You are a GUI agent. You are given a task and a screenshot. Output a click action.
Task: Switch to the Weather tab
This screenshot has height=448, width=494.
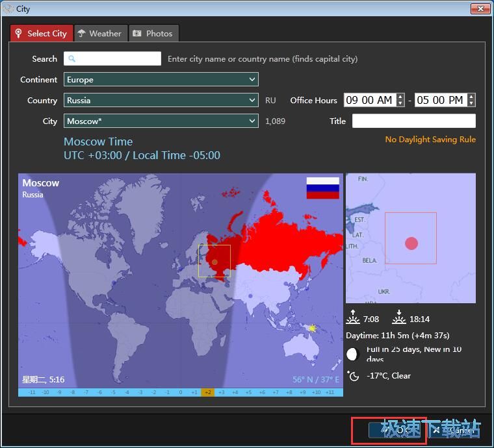(x=99, y=33)
